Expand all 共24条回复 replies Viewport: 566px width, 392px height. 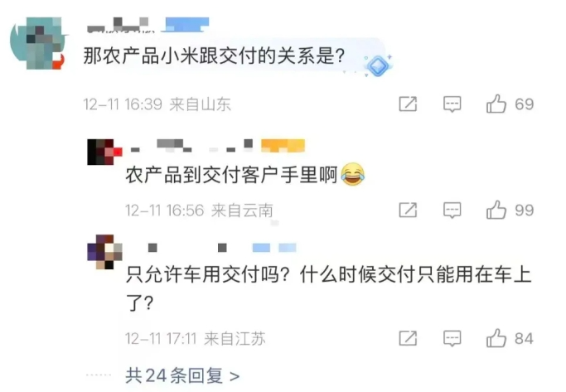[182, 375]
